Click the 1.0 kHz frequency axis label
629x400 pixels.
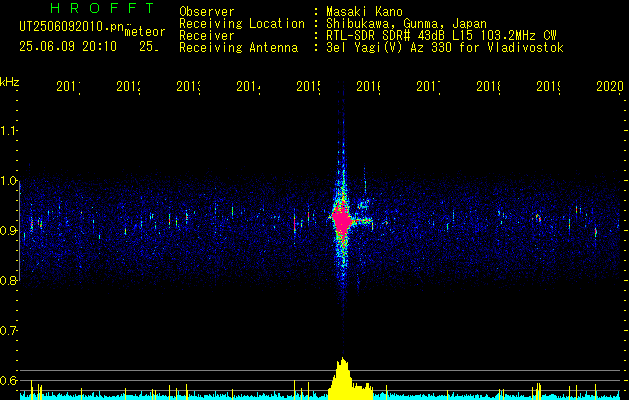click(x=8, y=181)
